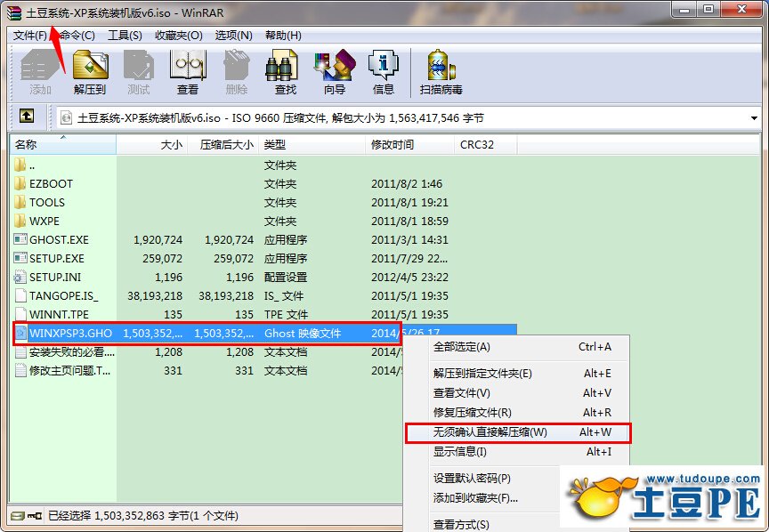Sort by 大小 column header
This screenshot has width=769, height=532.
[151, 145]
